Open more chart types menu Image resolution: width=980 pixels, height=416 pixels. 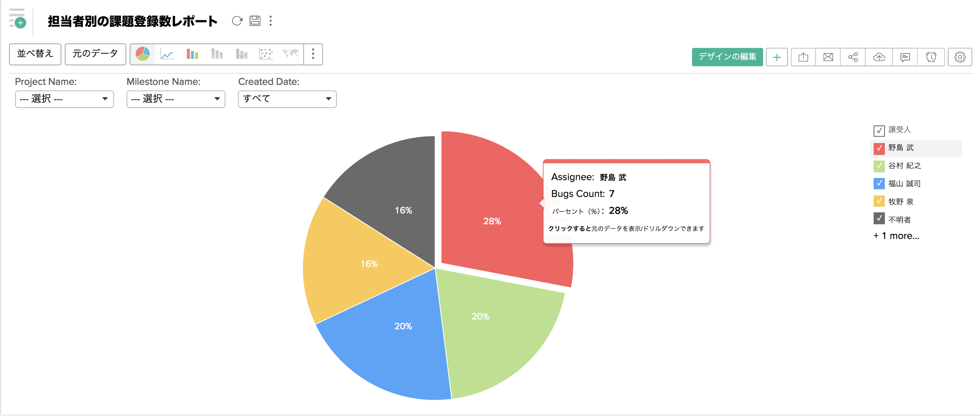[313, 54]
